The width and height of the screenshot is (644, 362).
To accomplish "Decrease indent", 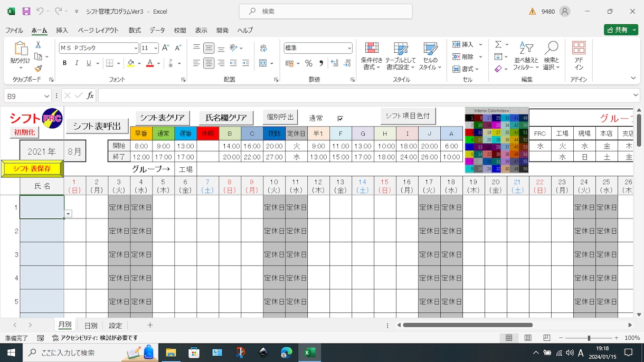I will [233, 63].
